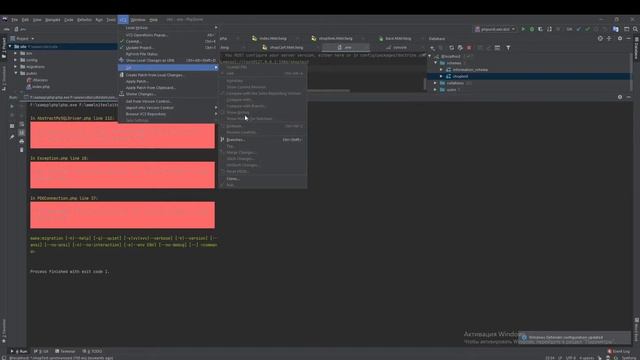Select index.php in project tree
The image size is (640, 360).
click(x=38, y=87)
